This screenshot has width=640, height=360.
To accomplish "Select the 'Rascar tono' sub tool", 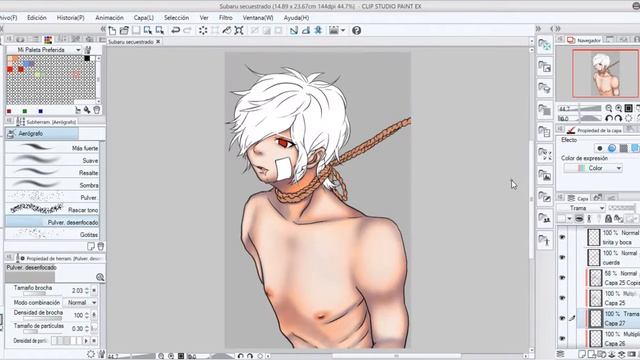I will pos(52,209).
